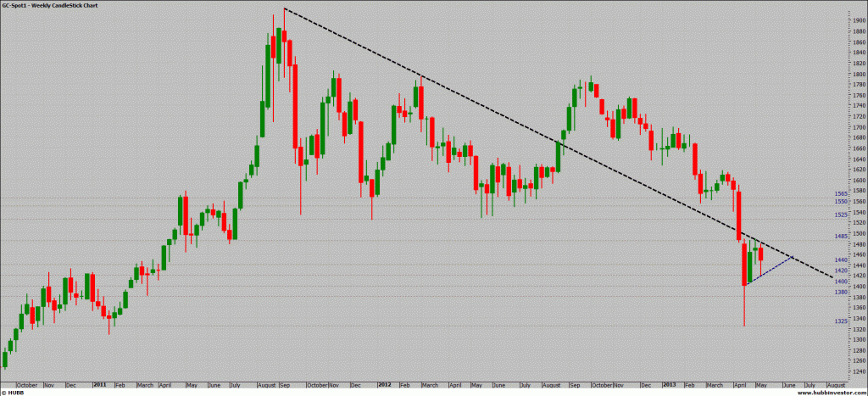Select the short blue dashed rising trendline
The image size is (868, 396).
776,267
